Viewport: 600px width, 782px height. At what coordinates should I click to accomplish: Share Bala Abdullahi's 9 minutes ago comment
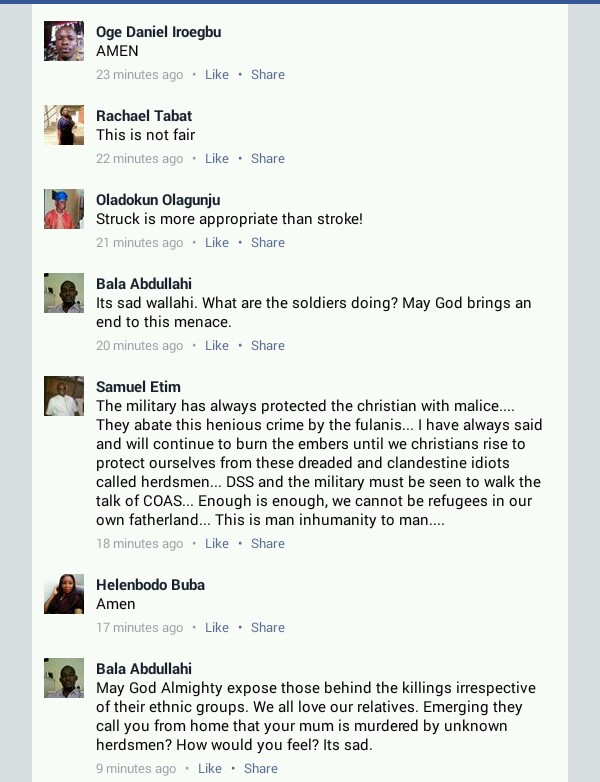[x=261, y=769]
